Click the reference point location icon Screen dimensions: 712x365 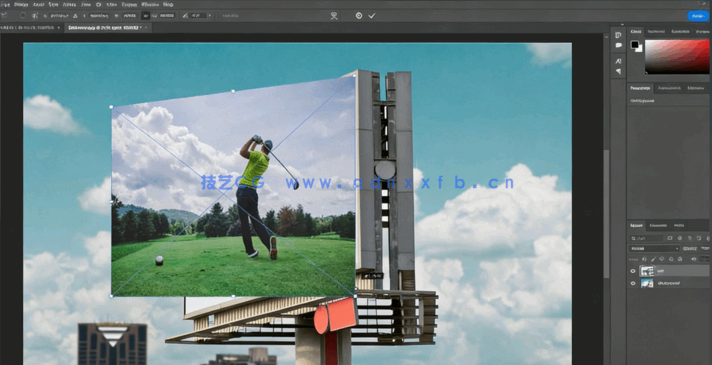35,15
